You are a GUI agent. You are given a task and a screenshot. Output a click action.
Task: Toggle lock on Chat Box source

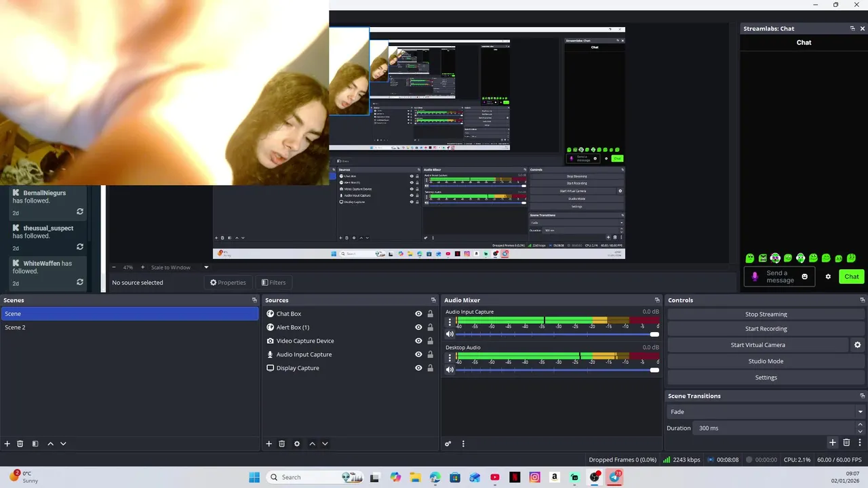430,314
